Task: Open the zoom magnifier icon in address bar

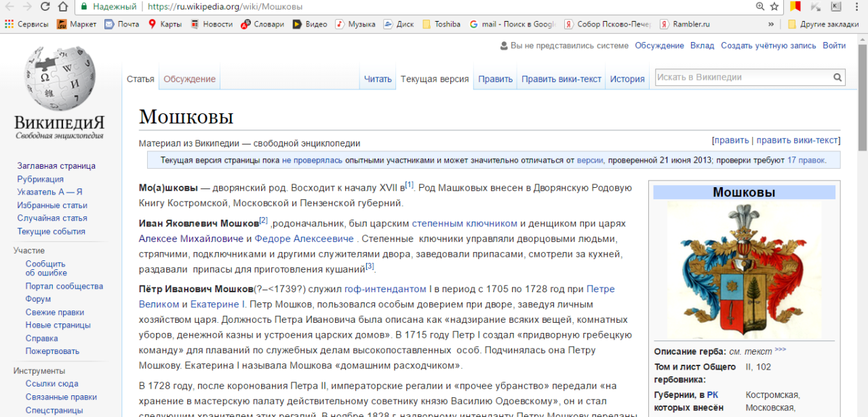Action: tap(760, 7)
